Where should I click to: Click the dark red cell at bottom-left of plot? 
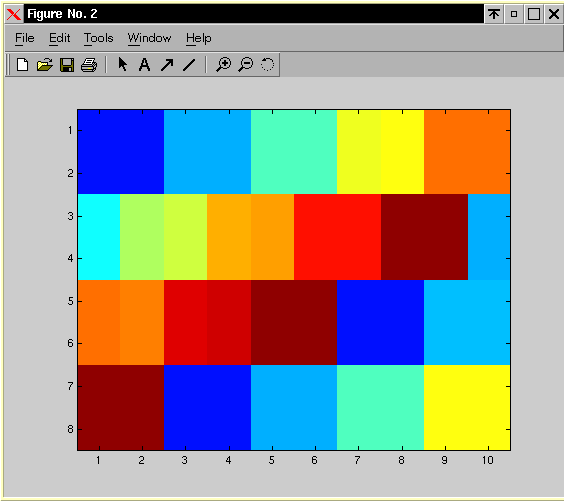coord(121,407)
